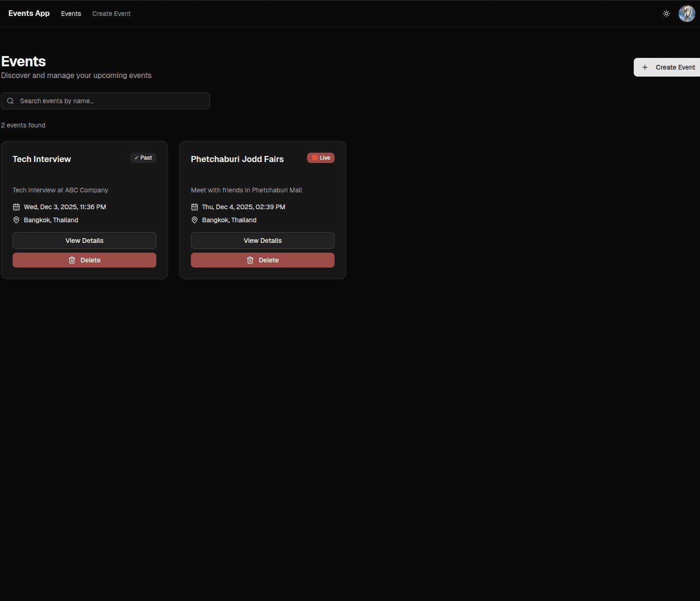700x601 pixels.
Task: Delete the Phetchaburi Jodd Fairs event
Action: [x=262, y=260]
